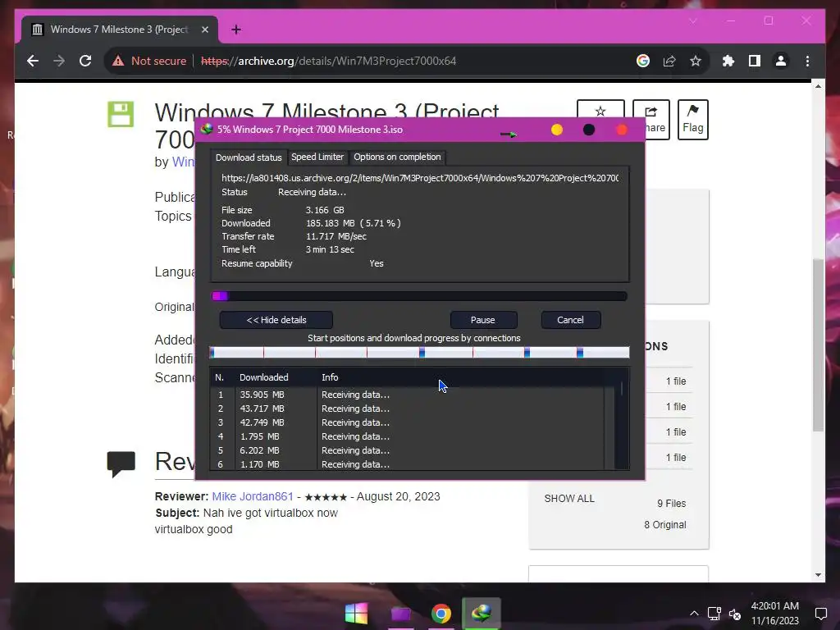840x630 pixels.
Task: Toggle Chrome side panel icon
Action: pos(755,61)
